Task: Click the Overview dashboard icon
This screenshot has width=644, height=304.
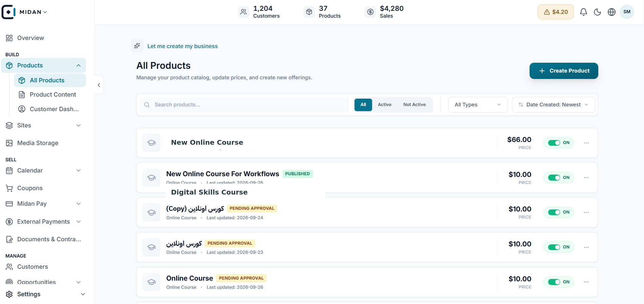Action: (9, 38)
